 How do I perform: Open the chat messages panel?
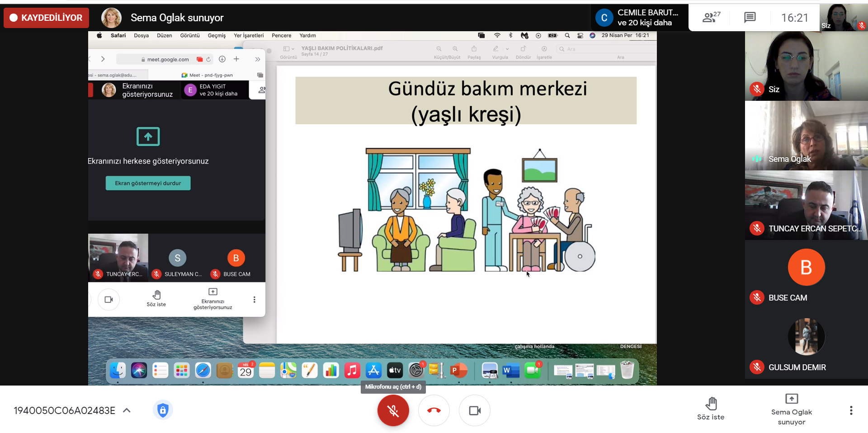(x=750, y=18)
